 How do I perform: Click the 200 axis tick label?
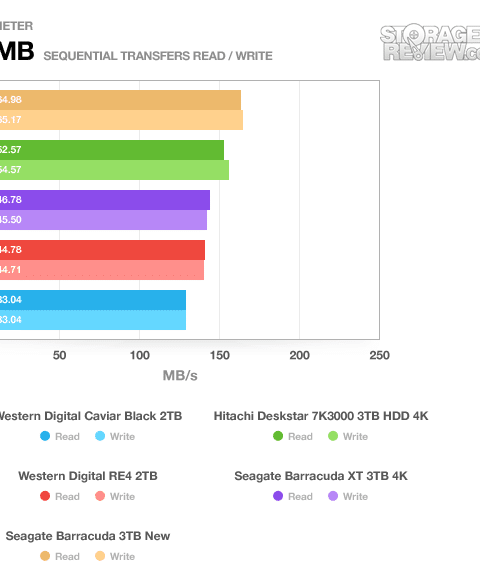coord(300,355)
